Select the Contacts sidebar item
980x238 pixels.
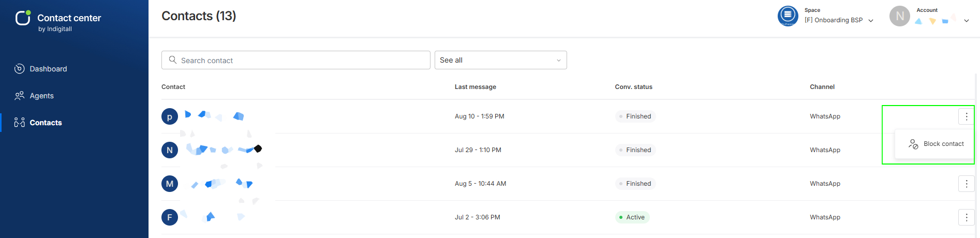click(x=38, y=123)
